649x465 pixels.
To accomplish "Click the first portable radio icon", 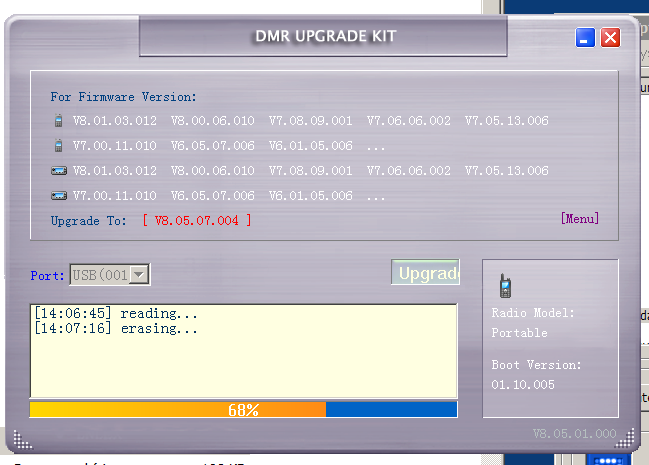I will coord(58,121).
